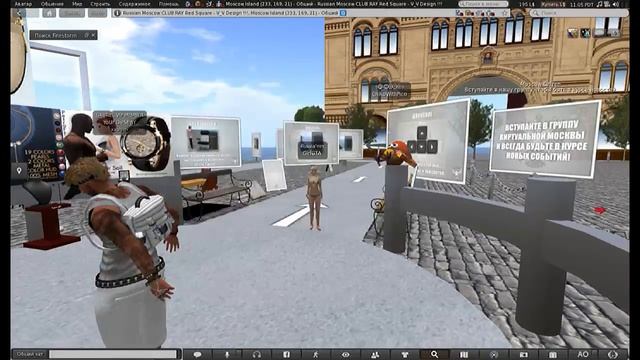Viewport: 640px width, 360px height.
Task: Click the 11:05 PDT clock
Action: (582, 4)
